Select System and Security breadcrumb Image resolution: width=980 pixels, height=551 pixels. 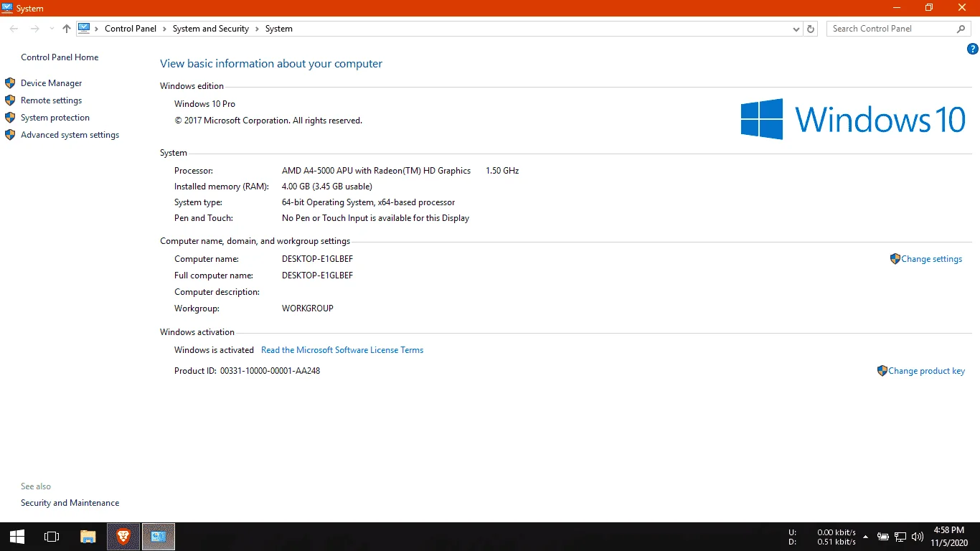(211, 29)
